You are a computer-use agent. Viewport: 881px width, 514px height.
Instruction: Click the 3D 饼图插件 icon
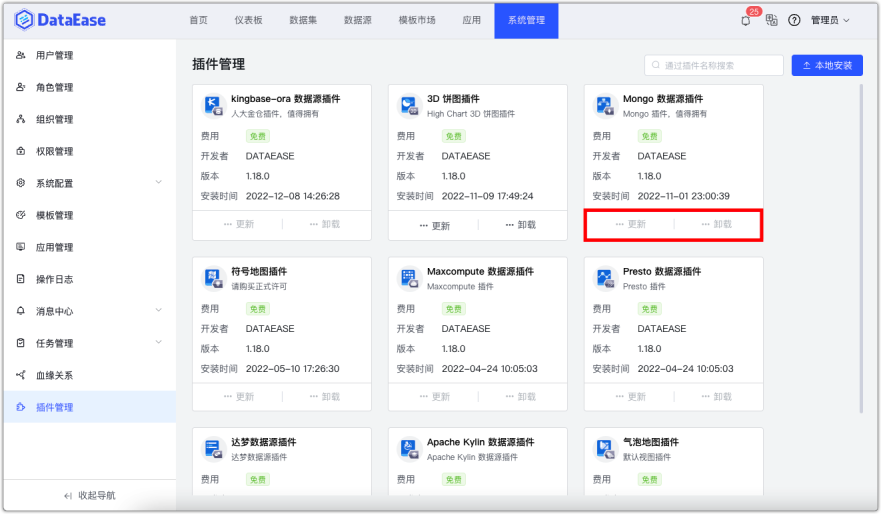click(x=409, y=106)
